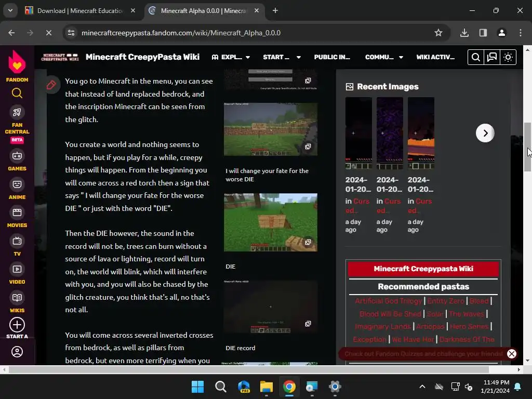
Task: Open Fan Central beta rocket icon
Action: pyautogui.click(x=17, y=112)
